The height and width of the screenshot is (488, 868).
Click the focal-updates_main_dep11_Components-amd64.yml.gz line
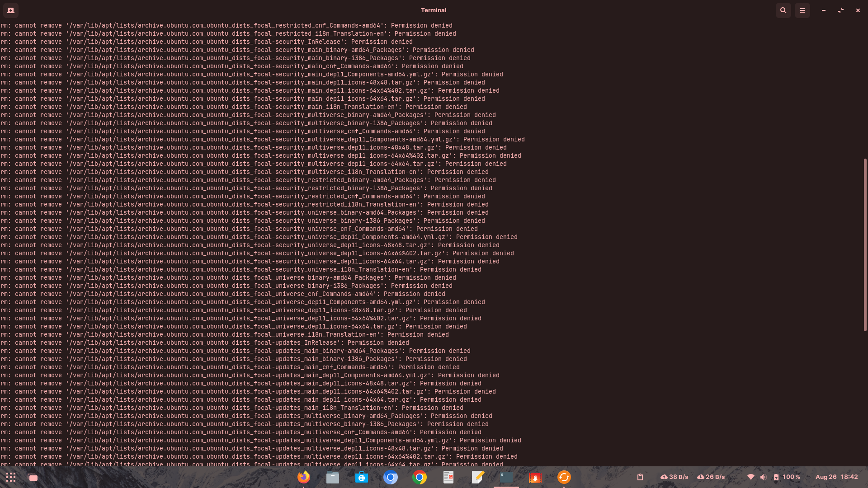click(x=250, y=375)
